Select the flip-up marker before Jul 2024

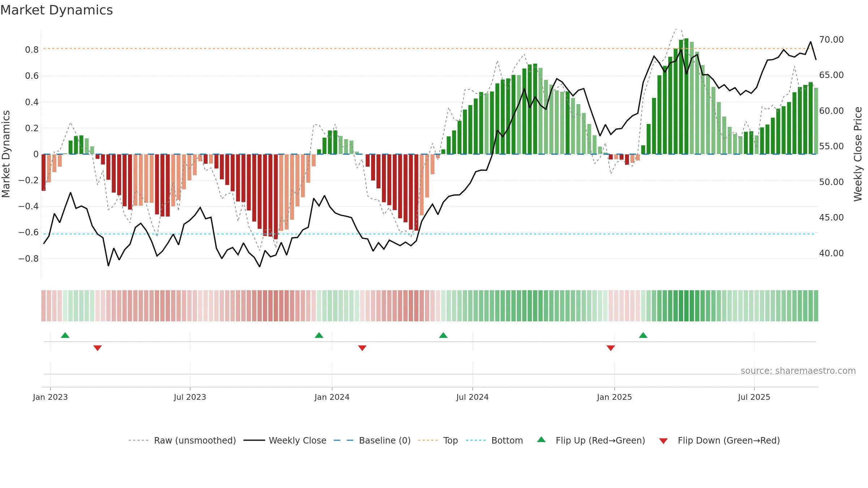point(443,335)
